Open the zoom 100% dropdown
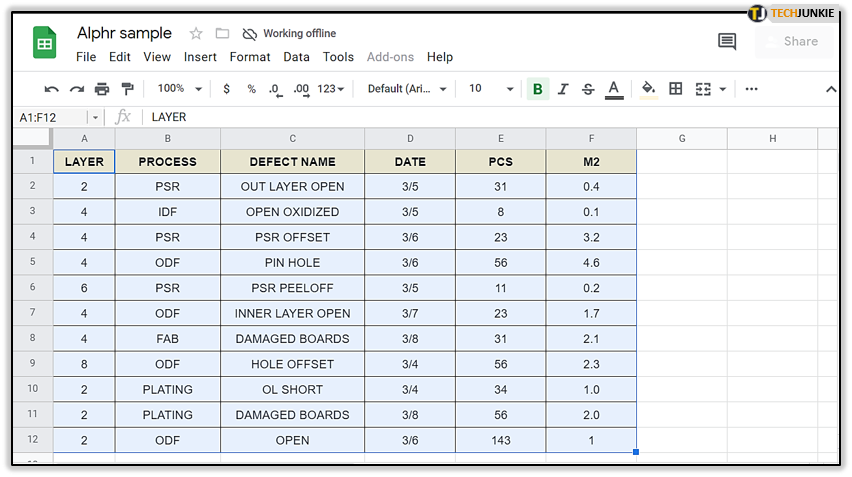This screenshot has width=852, height=477. coord(179,89)
